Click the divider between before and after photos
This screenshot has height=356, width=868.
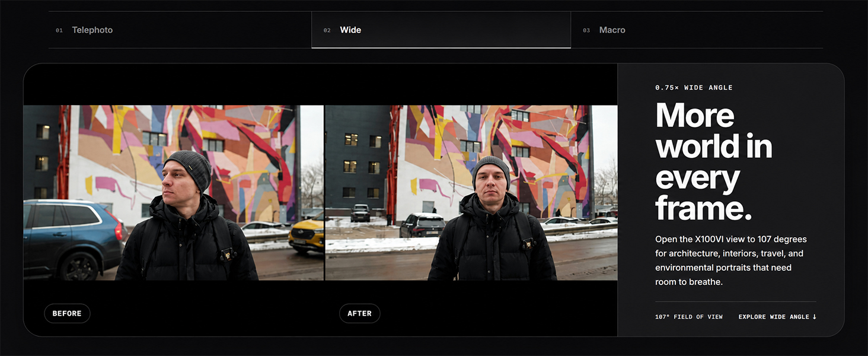click(324, 193)
